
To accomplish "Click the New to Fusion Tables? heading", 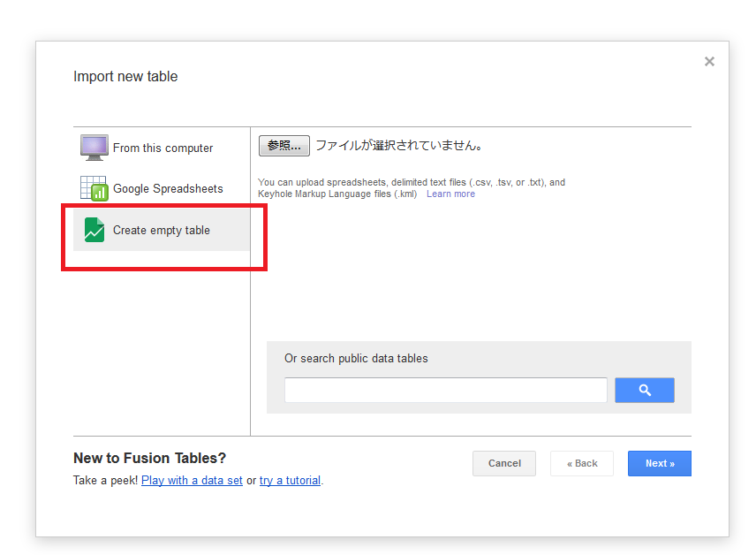I will pyautogui.click(x=149, y=458).
